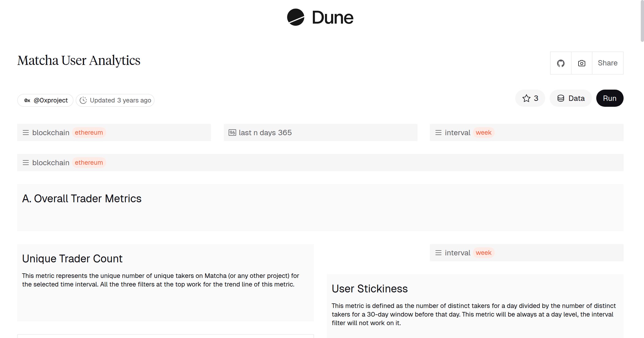
Task: Click the Dune logo
Action: pos(319,17)
